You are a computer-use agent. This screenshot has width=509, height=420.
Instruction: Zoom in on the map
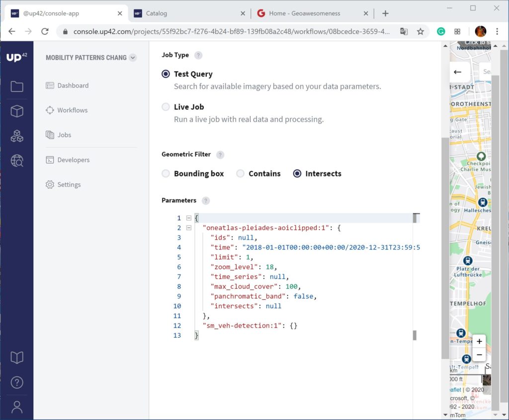[x=479, y=341]
